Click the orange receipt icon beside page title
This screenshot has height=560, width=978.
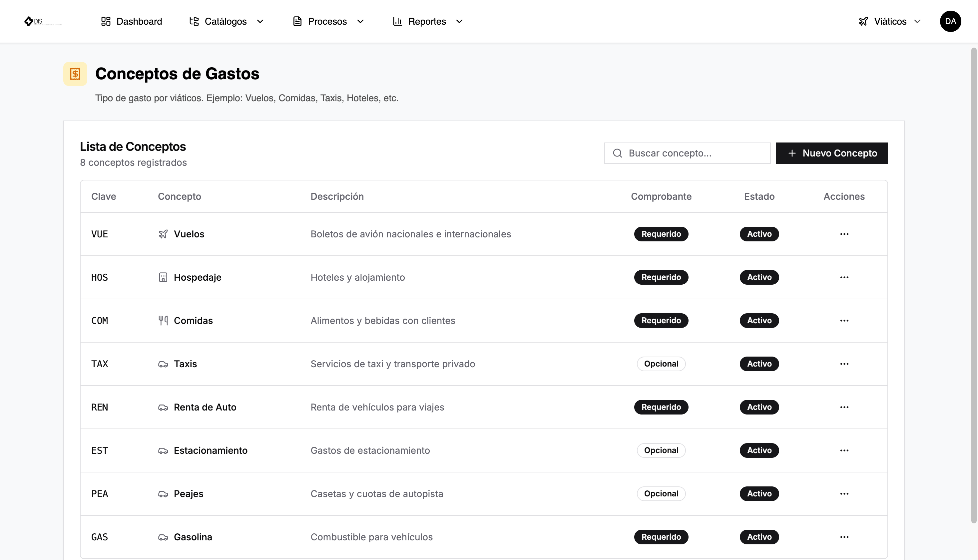[75, 74]
